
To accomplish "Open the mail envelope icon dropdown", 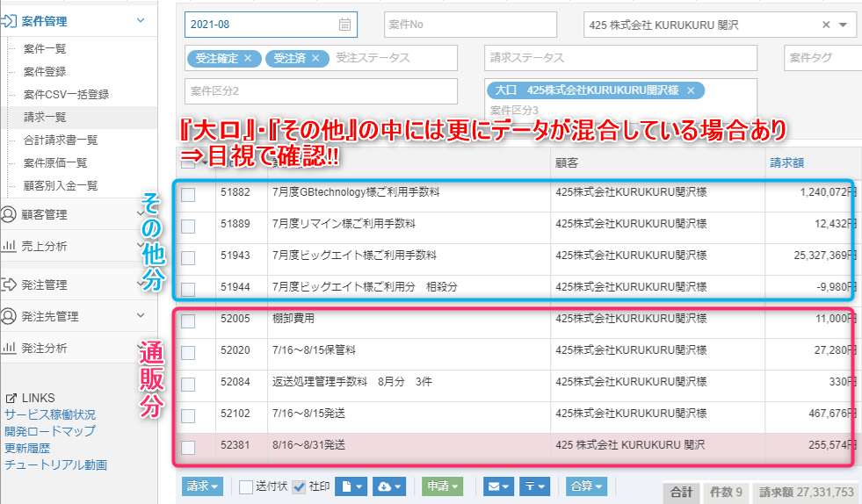I will coord(499,486).
